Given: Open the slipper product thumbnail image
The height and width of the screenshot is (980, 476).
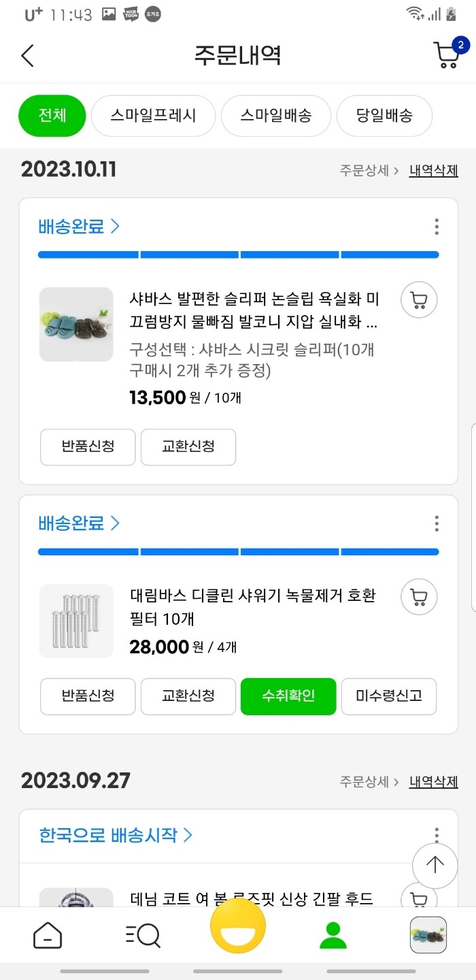Looking at the screenshot, I should click(75, 324).
